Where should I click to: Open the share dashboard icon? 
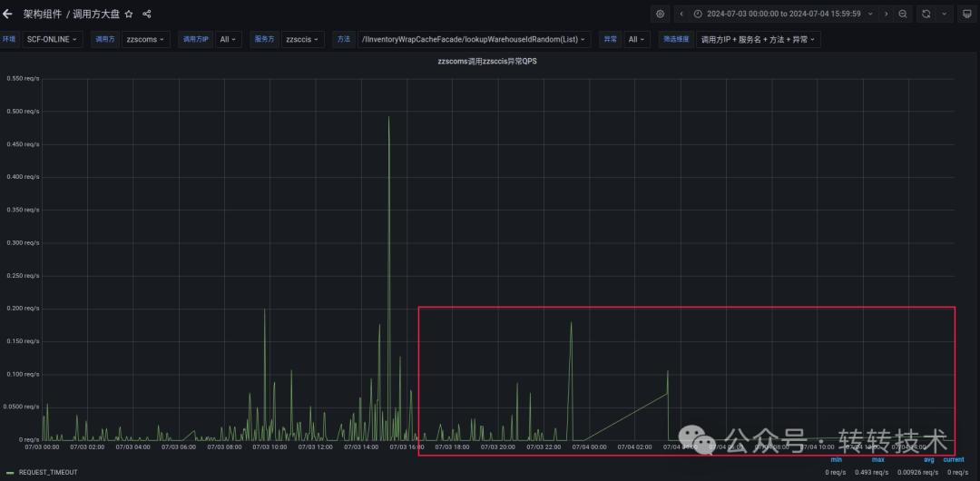pyautogui.click(x=147, y=14)
